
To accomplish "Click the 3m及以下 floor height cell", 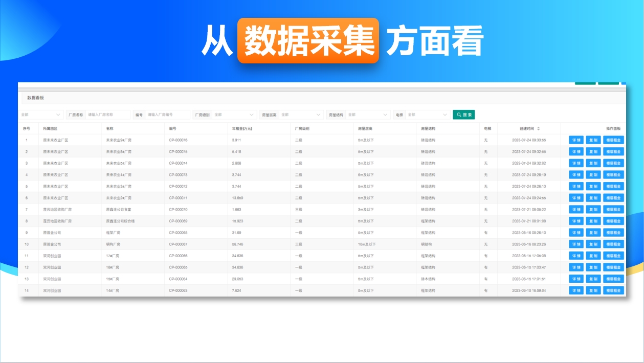I will (366, 210).
